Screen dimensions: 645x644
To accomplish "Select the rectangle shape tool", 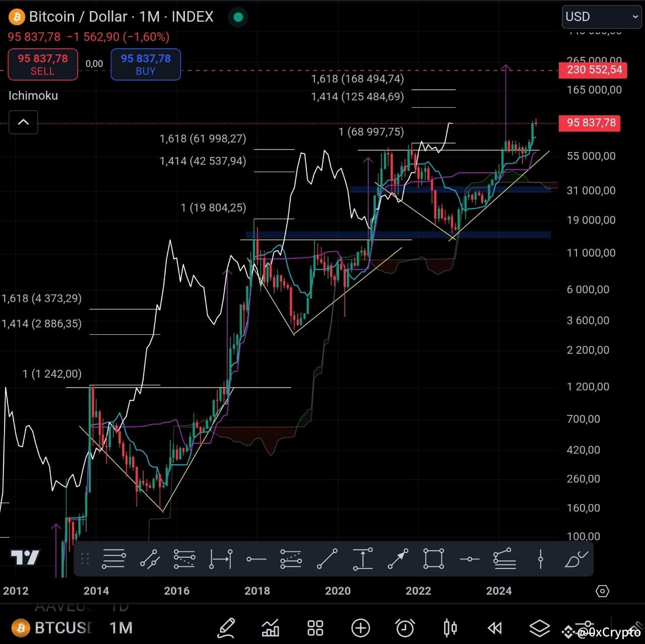I will [x=433, y=559].
